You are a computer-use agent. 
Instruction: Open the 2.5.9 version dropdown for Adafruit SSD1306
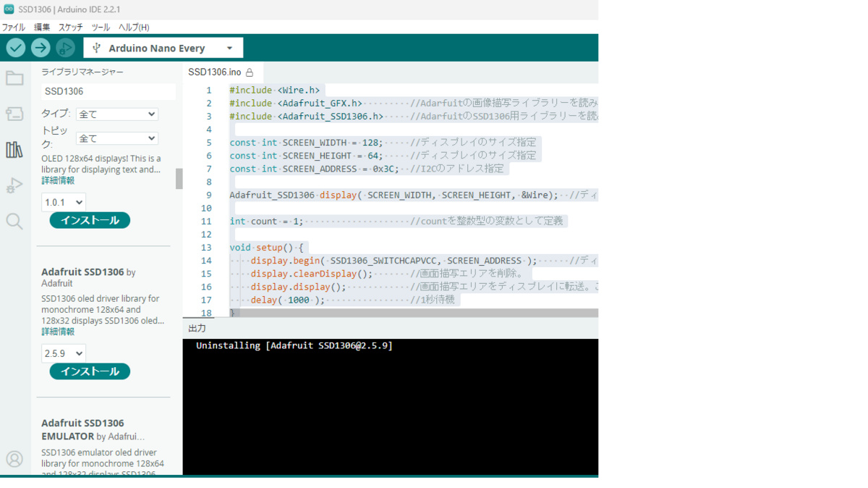[x=63, y=353]
